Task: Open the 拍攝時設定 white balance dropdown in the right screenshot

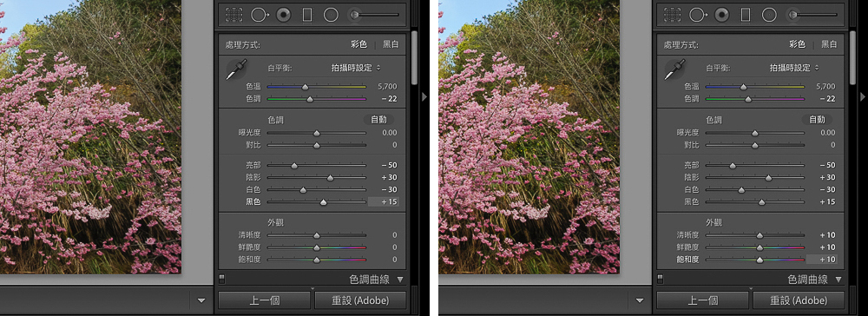Action: coord(794,68)
